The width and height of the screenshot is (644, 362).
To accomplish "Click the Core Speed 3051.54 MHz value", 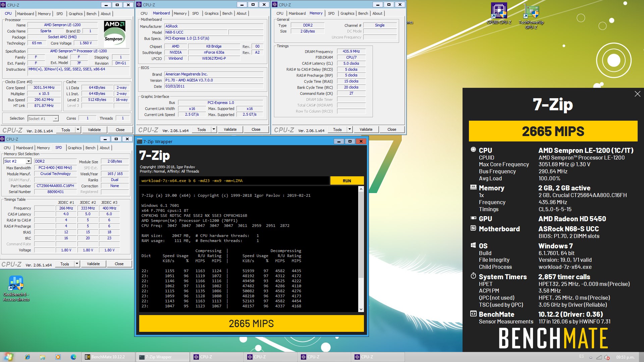I will click(x=44, y=87).
